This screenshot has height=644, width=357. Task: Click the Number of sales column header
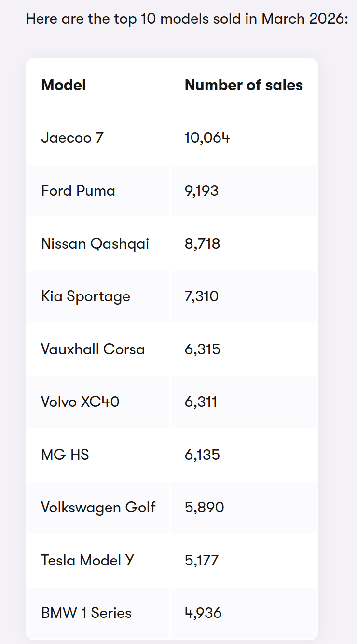(244, 85)
